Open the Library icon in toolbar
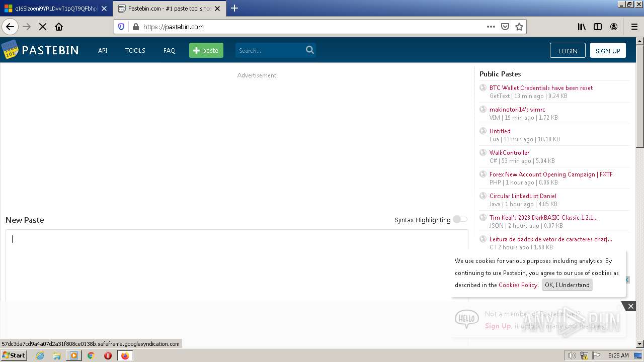Viewport: 644px width, 362px height. (582, 27)
